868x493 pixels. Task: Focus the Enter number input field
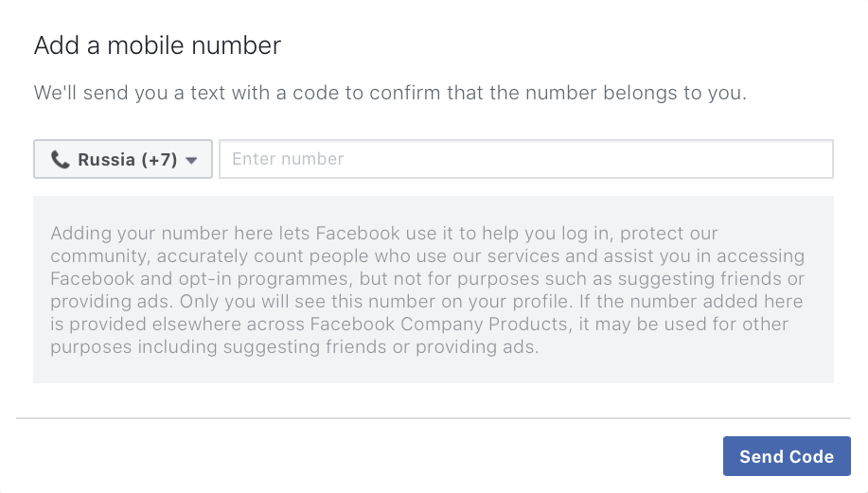click(x=525, y=159)
